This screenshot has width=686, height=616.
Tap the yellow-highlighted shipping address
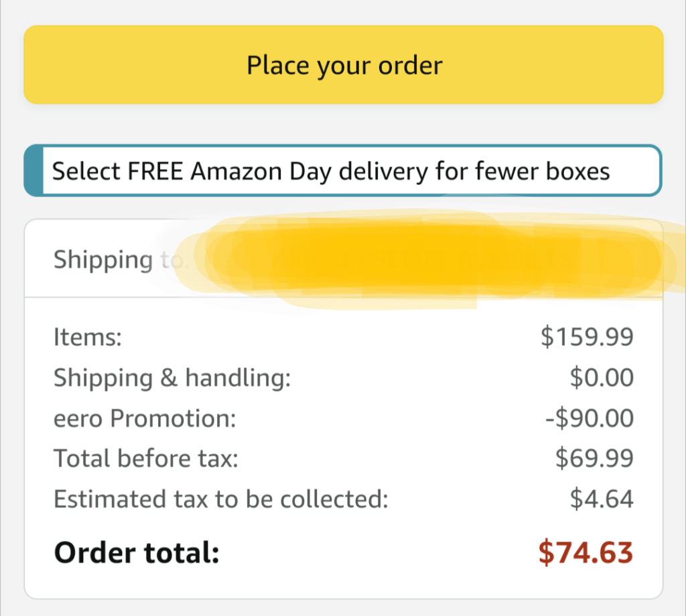(420, 259)
